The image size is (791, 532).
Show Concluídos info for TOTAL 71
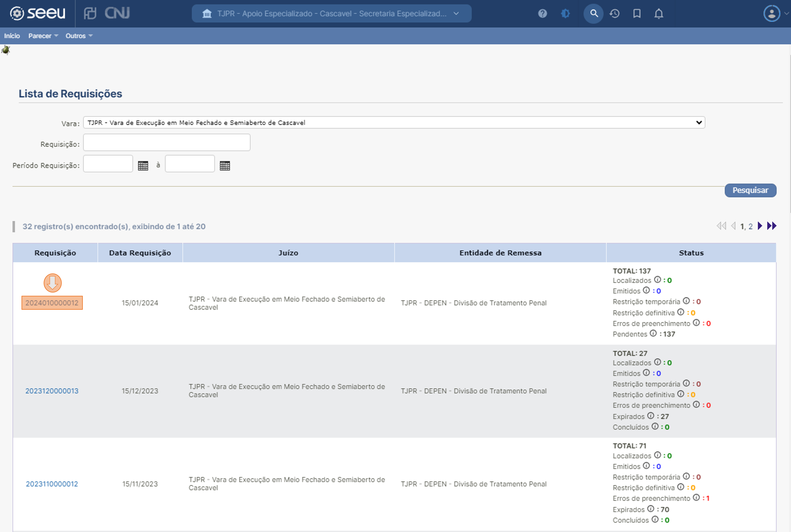(655, 520)
